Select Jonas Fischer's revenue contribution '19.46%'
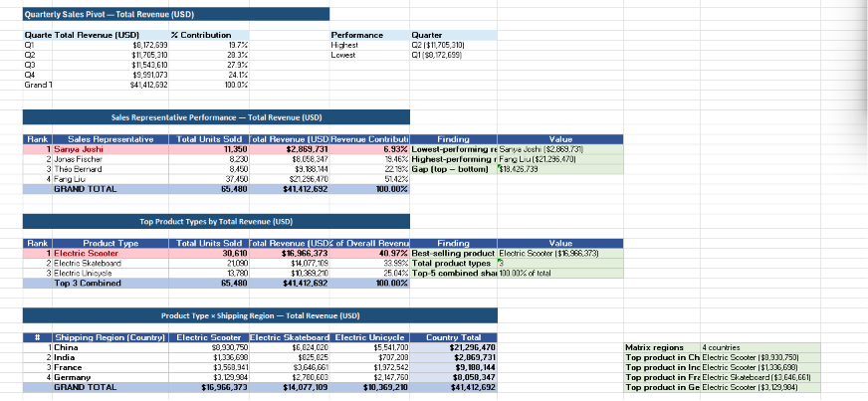Image resolution: width=868 pixels, height=401 pixels. (x=369, y=159)
